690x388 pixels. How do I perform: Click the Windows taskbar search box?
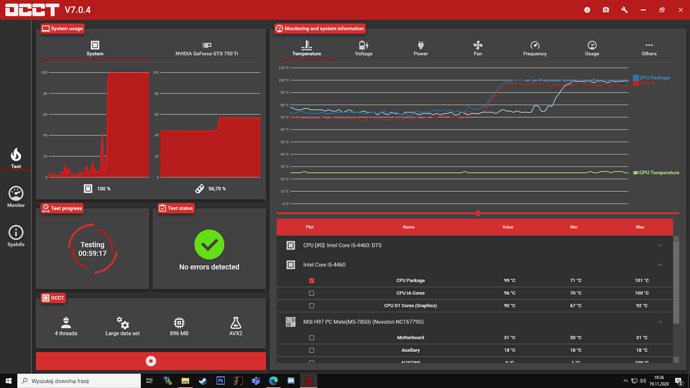[x=79, y=381]
